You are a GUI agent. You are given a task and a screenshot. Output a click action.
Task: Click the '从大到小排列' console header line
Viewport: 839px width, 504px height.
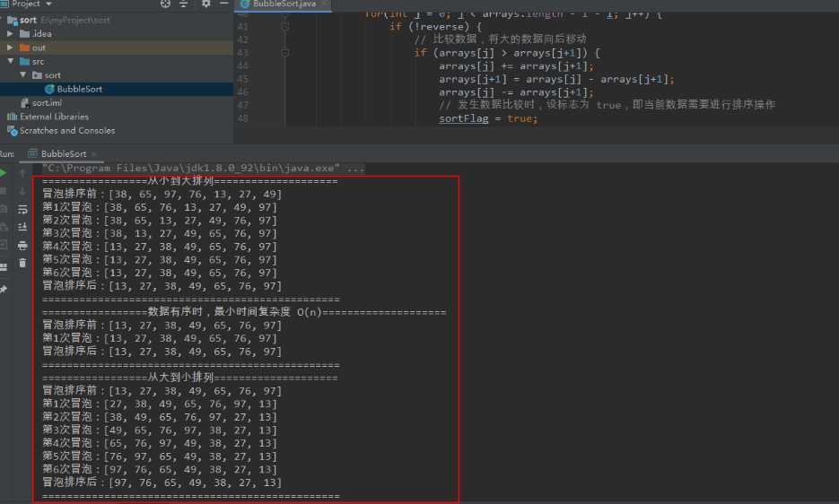pos(190,378)
